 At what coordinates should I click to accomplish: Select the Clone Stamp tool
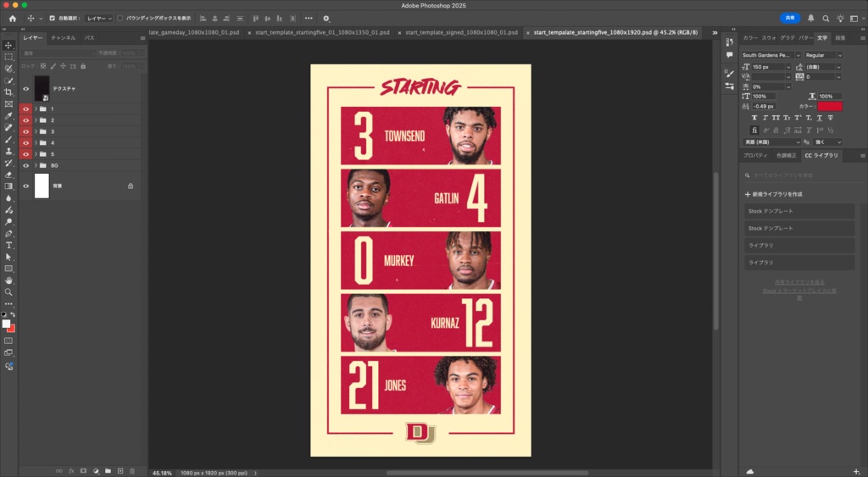point(8,151)
